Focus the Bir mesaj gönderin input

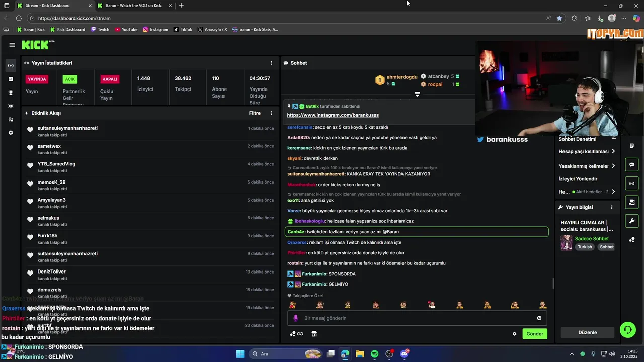tap(417, 318)
